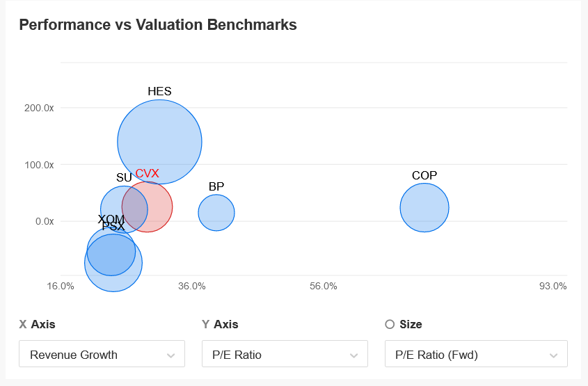
Task: Click the red CVX label
Action: (x=147, y=173)
